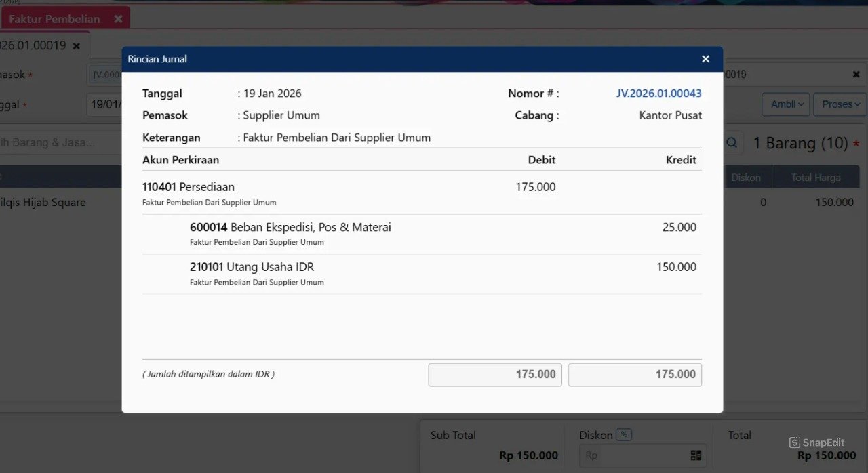This screenshot has width=868, height=473.
Task: Toggle the percent discount button
Action: tap(624, 435)
